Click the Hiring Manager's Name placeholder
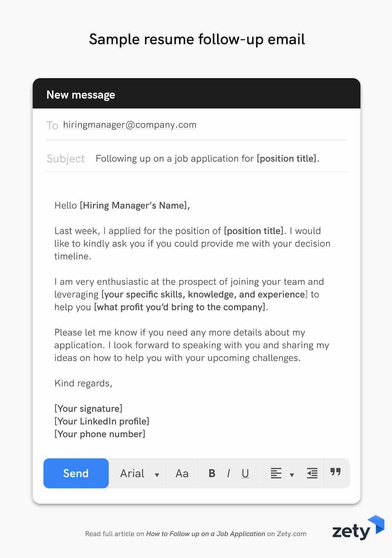The height and width of the screenshot is (558, 392). tap(134, 205)
